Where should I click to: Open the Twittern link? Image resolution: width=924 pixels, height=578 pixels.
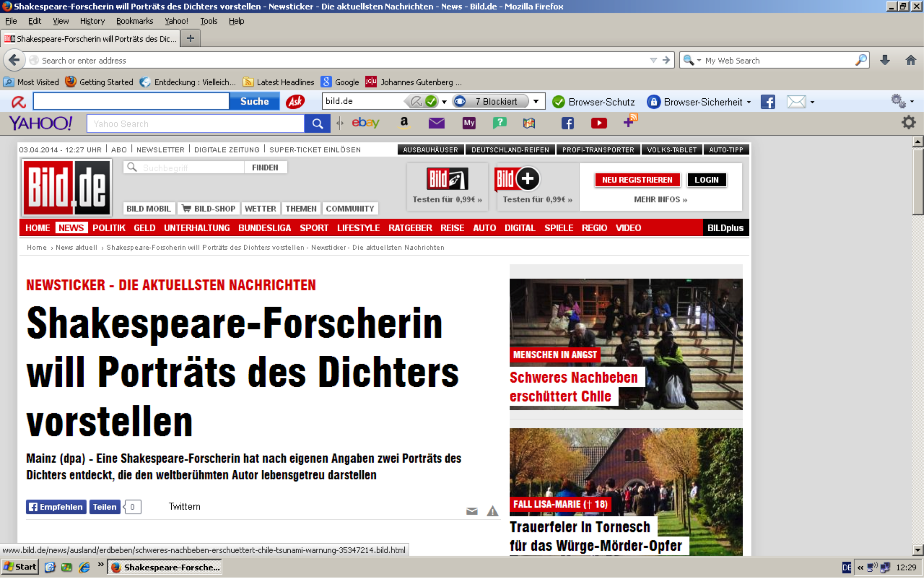[184, 506]
